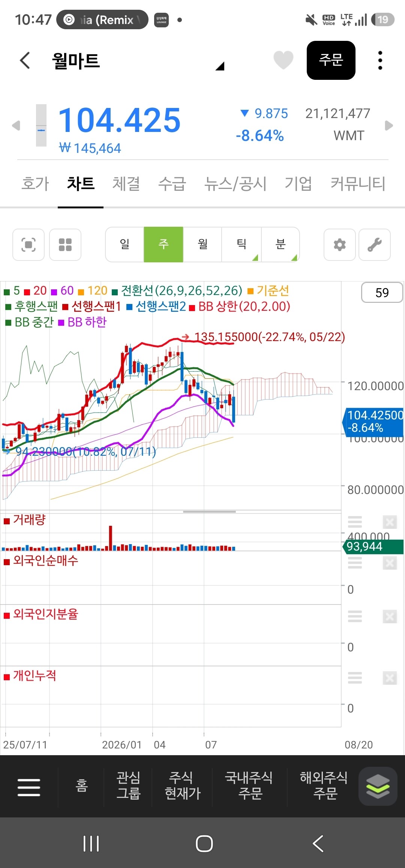Show previous stock with left gray arrow

tap(16, 125)
